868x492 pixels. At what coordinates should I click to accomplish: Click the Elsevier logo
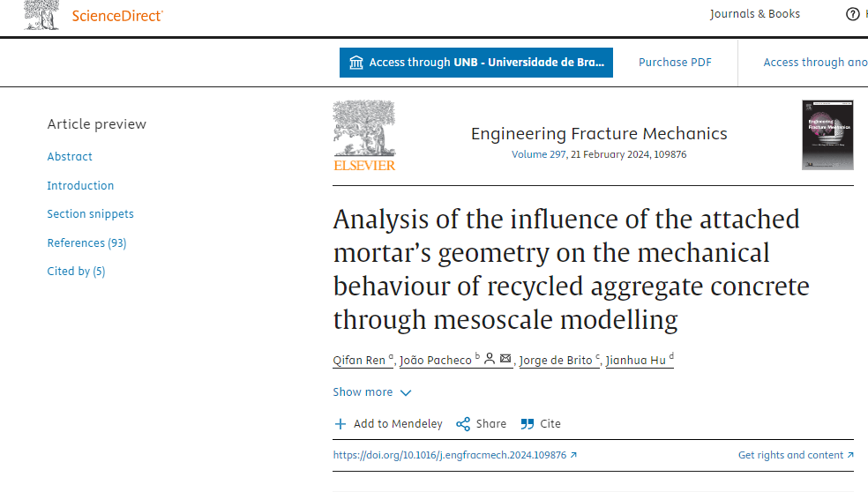pyautogui.click(x=364, y=136)
